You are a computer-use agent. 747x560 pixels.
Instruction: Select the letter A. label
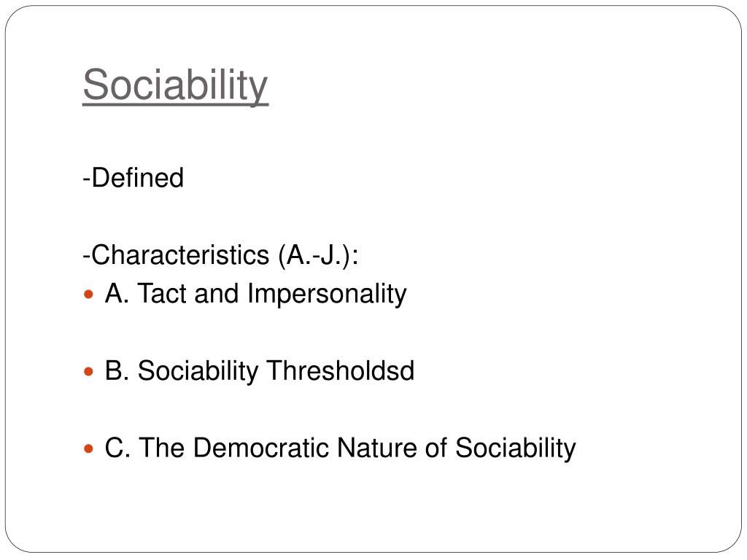117,293
